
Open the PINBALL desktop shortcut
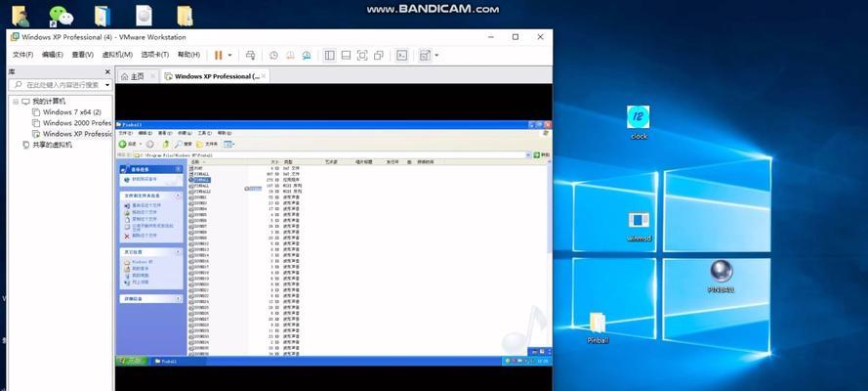click(x=722, y=276)
